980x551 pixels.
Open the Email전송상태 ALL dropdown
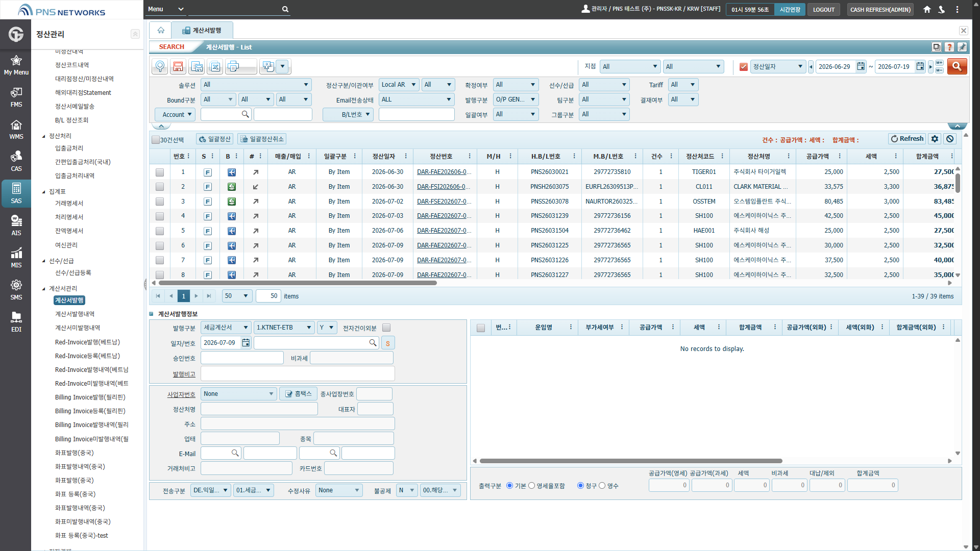click(x=416, y=99)
